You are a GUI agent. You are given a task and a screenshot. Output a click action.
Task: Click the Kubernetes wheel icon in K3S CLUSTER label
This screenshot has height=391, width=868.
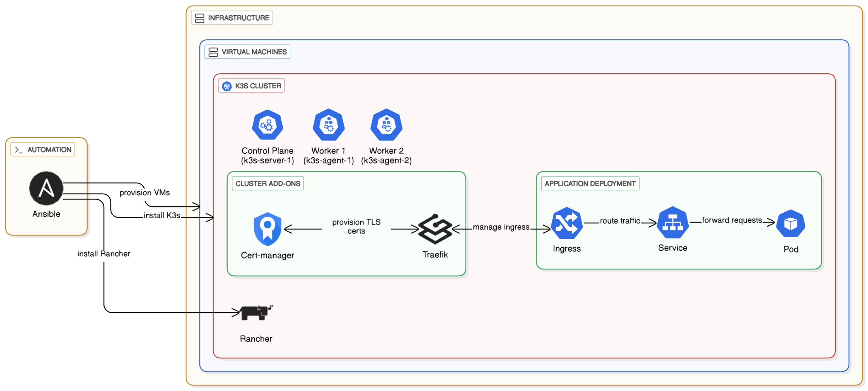[227, 86]
